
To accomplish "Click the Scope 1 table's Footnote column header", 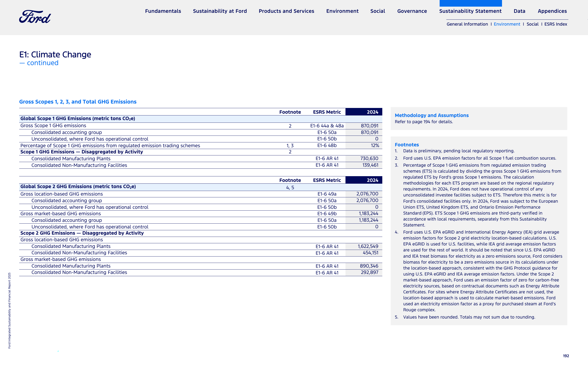I will [290, 112].
